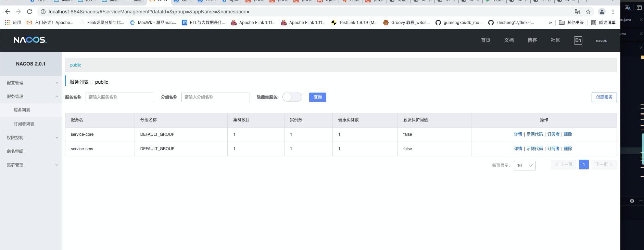The width and height of the screenshot is (644, 250).
Task: Click the 服务名称 input field
Action: click(x=120, y=97)
